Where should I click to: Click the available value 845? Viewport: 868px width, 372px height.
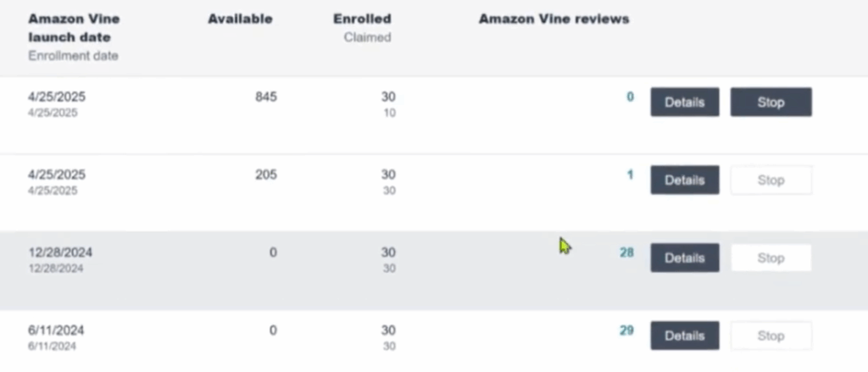pyautogui.click(x=265, y=97)
